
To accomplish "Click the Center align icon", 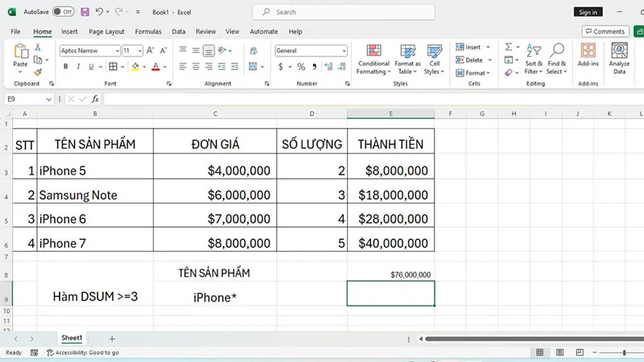I will (196, 67).
